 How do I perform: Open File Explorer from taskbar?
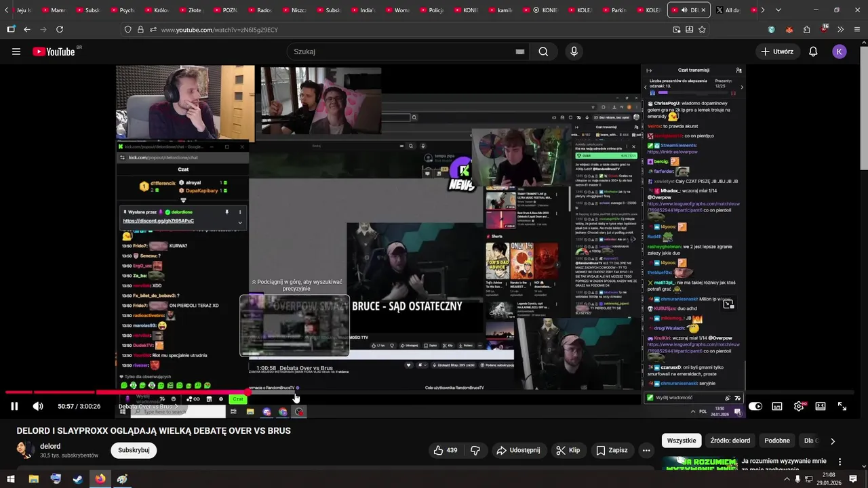tap(33, 479)
